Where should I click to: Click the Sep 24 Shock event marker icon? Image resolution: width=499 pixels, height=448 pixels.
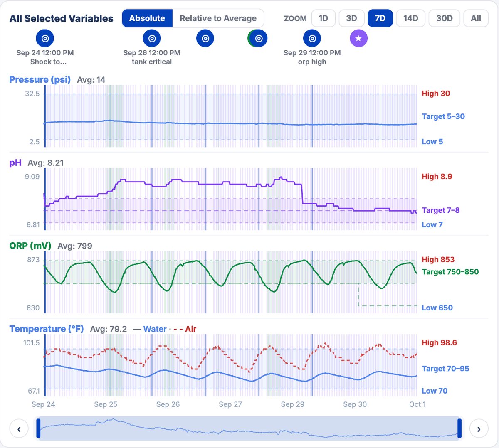click(x=45, y=38)
